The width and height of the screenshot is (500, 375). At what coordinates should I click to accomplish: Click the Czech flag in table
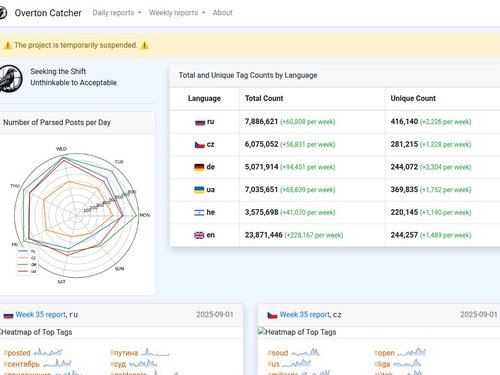coord(200,145)
